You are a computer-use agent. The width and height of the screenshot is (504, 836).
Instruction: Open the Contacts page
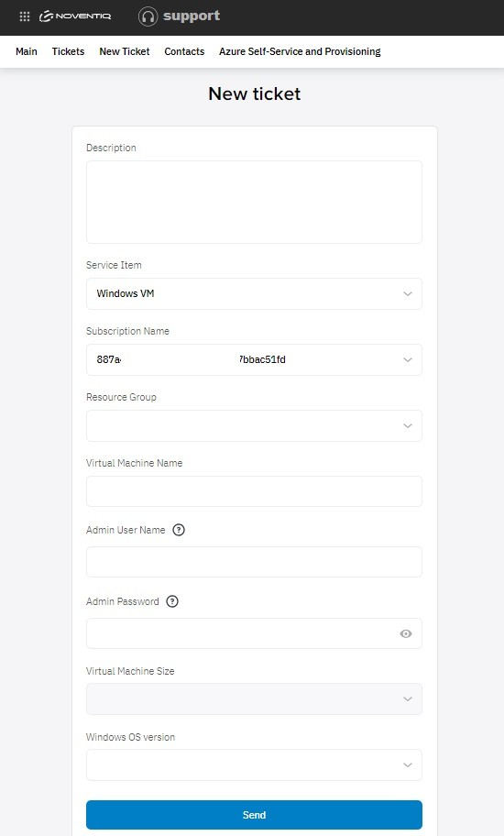pos(184,51)
